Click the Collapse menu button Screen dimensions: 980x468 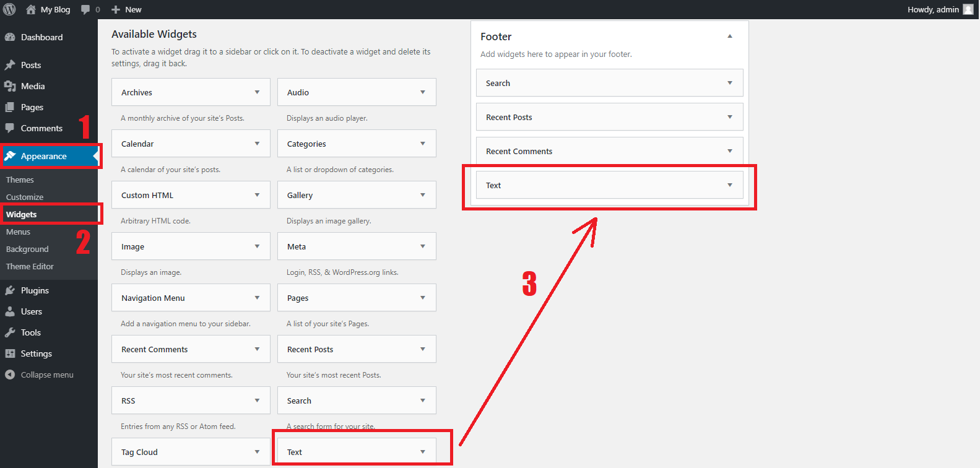(x=40, y=375)
